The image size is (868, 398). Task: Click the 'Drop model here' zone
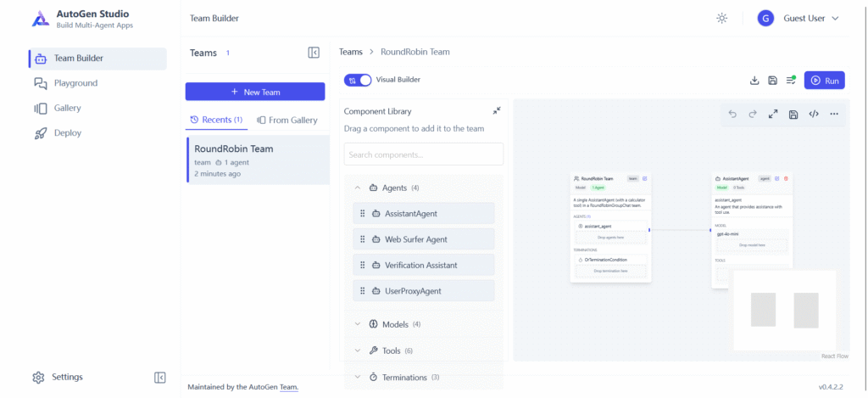(752, 244)
